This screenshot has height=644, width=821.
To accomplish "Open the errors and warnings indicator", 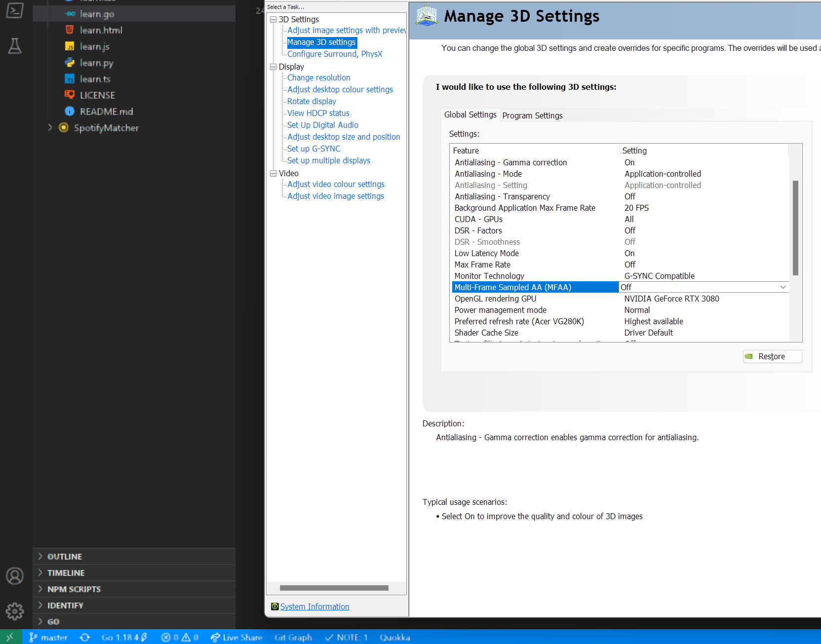I will [180, 637].
